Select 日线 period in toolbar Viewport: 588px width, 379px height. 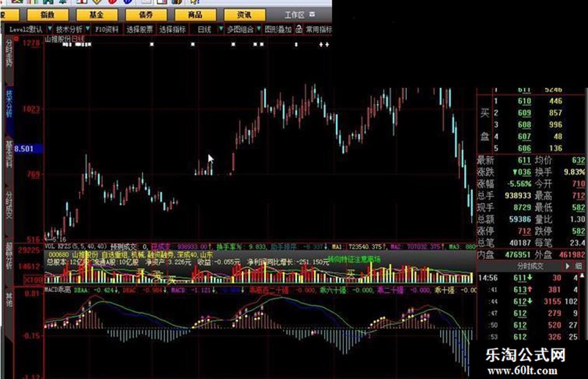click(204, 29)
